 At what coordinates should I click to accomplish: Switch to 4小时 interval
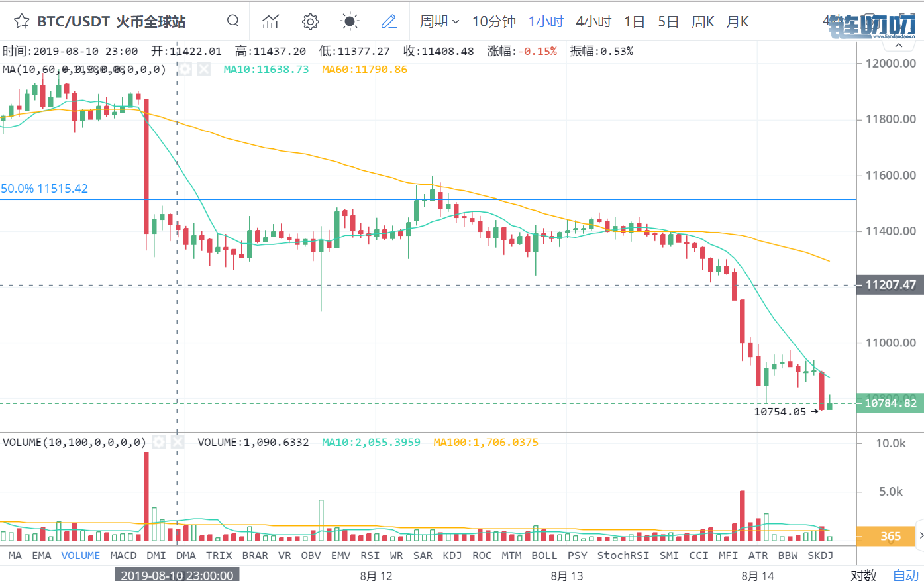(x=593, y=21)
